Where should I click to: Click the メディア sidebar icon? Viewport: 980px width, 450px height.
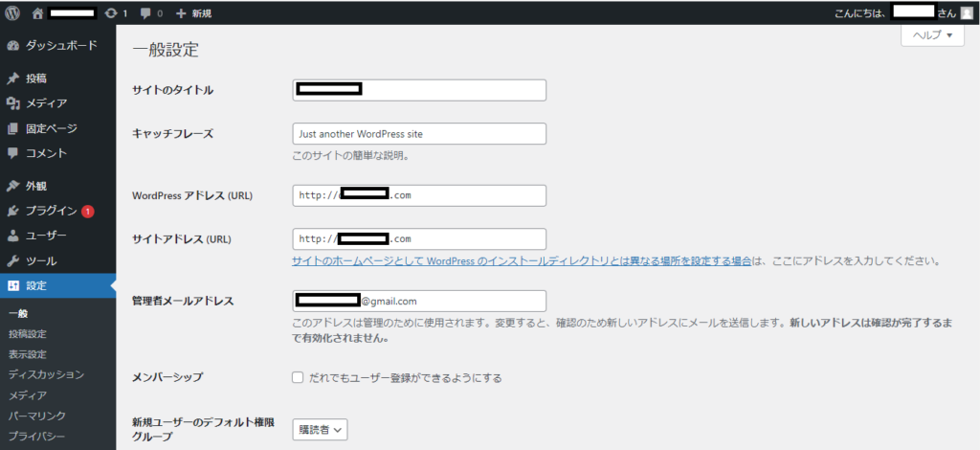(12, 103)
